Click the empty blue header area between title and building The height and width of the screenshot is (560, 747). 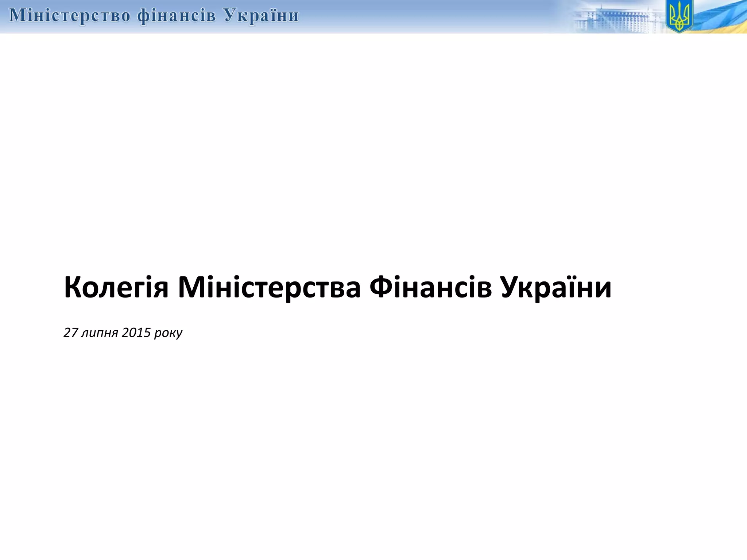pos(430,16)
